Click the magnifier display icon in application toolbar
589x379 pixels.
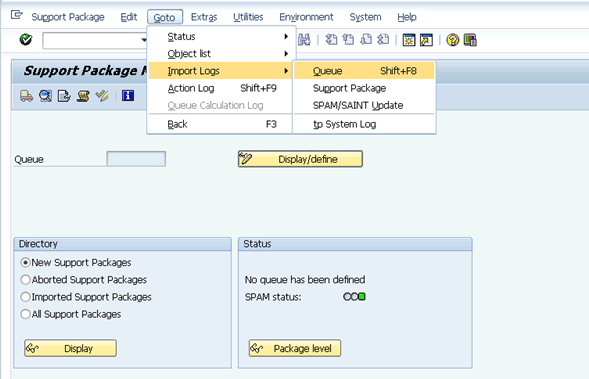tap(45, 96)
